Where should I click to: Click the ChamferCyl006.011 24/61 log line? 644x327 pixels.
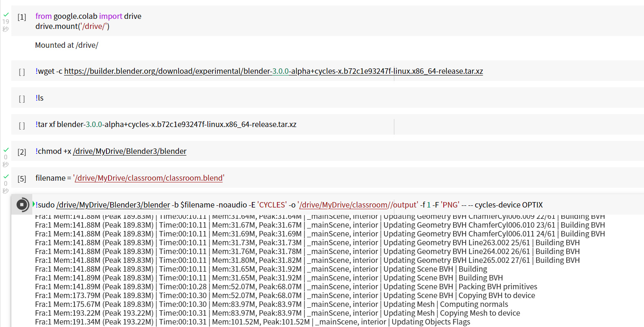(320, 234)
